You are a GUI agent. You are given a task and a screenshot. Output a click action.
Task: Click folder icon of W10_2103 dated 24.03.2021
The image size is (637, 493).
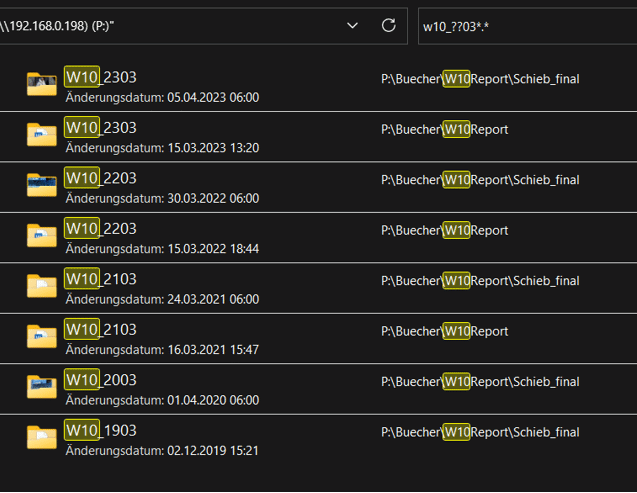41,286
